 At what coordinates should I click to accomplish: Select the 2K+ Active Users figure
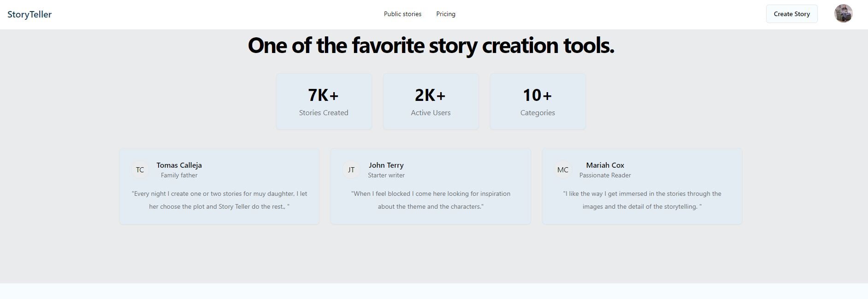(431, 95)
